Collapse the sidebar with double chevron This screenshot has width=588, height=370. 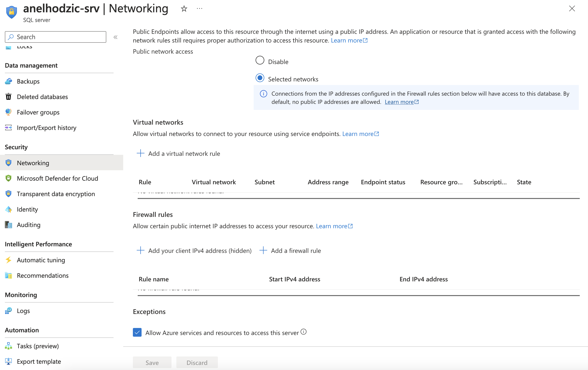coord(115,37)
